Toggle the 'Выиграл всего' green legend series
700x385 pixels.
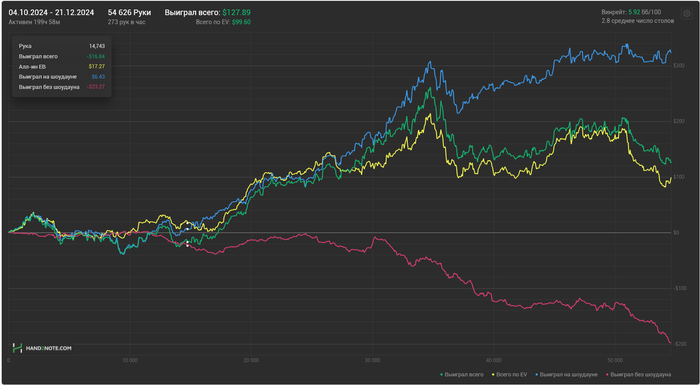pyautogui.click(x=462, y=375)
